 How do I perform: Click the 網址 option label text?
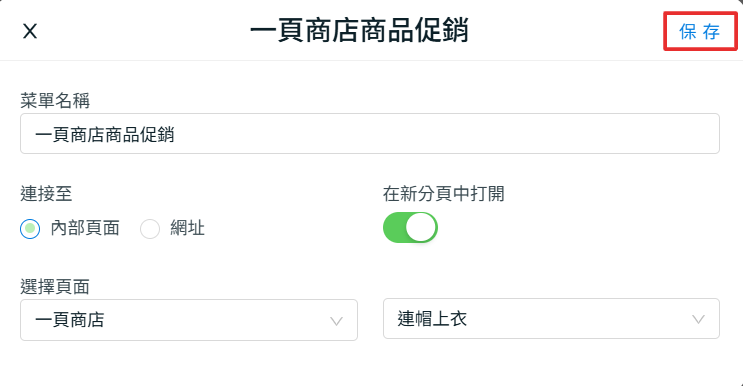[187, 228]
